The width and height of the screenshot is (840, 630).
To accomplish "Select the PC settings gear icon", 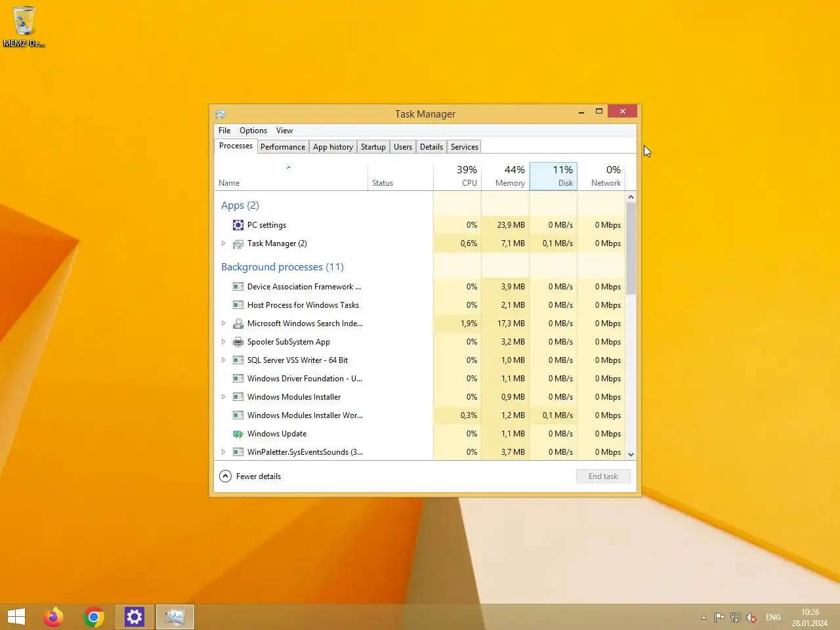I will pos(238,225).
